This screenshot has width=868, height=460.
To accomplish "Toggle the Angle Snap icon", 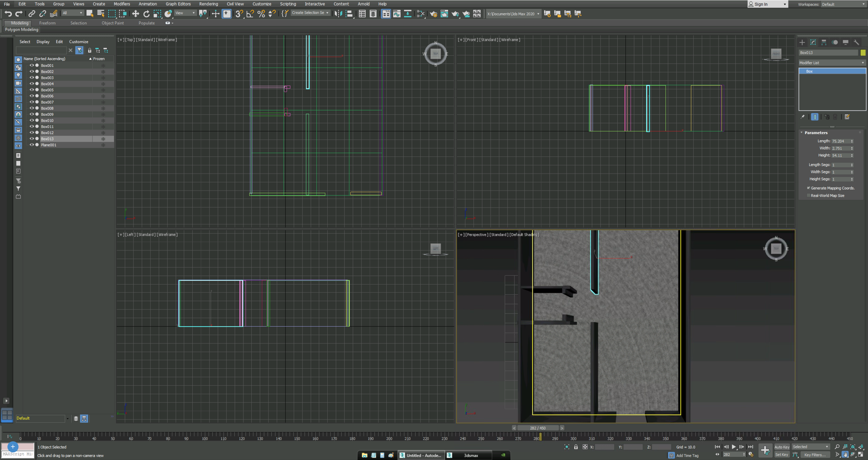I will tap(250, 13).
